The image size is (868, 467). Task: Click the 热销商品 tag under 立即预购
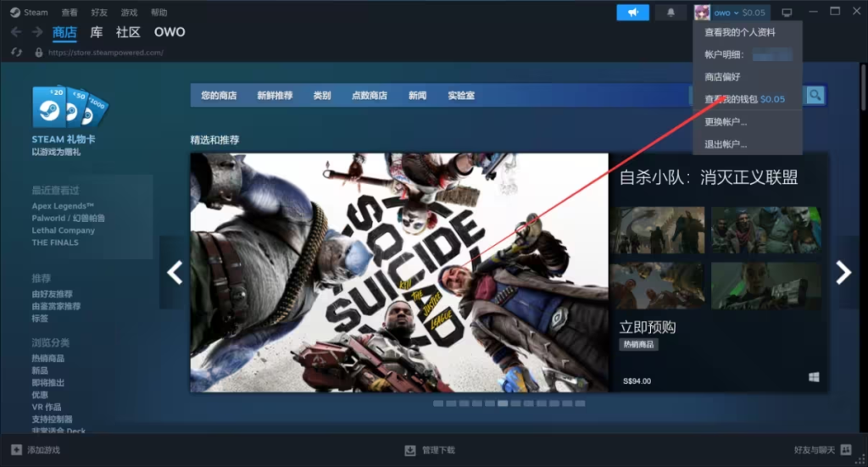click(639, 344)
